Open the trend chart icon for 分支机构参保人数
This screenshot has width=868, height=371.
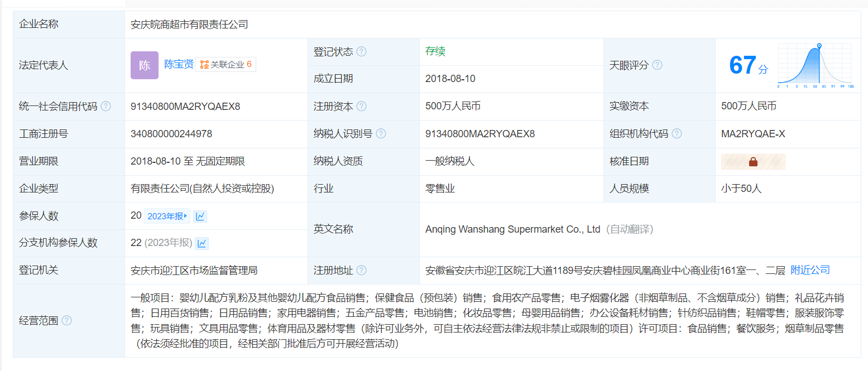click(202, 243)
